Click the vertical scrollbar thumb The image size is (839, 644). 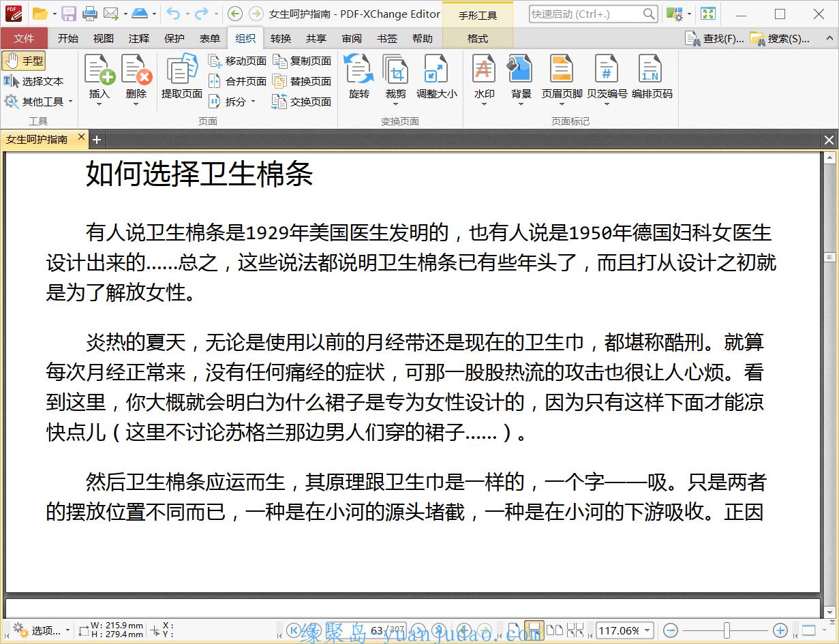(829, 258)
